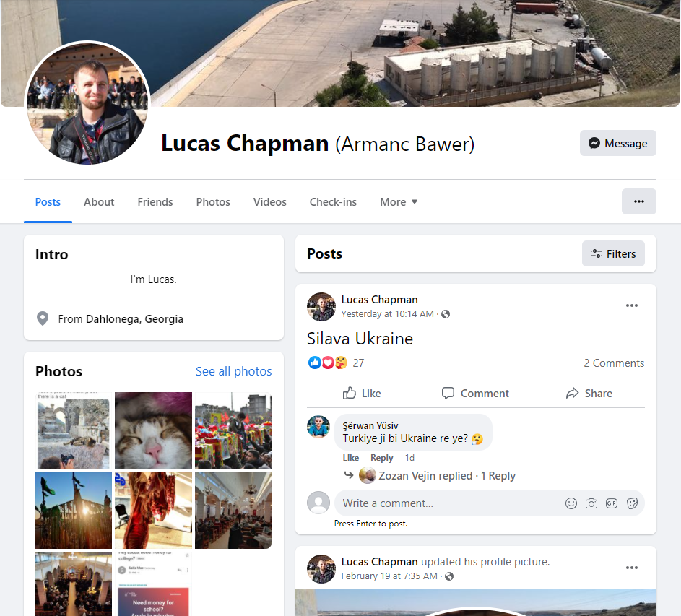This screenshot has height=616, width=681.
Task: Share the Silava Ukraine post
Action: point(589,393)
